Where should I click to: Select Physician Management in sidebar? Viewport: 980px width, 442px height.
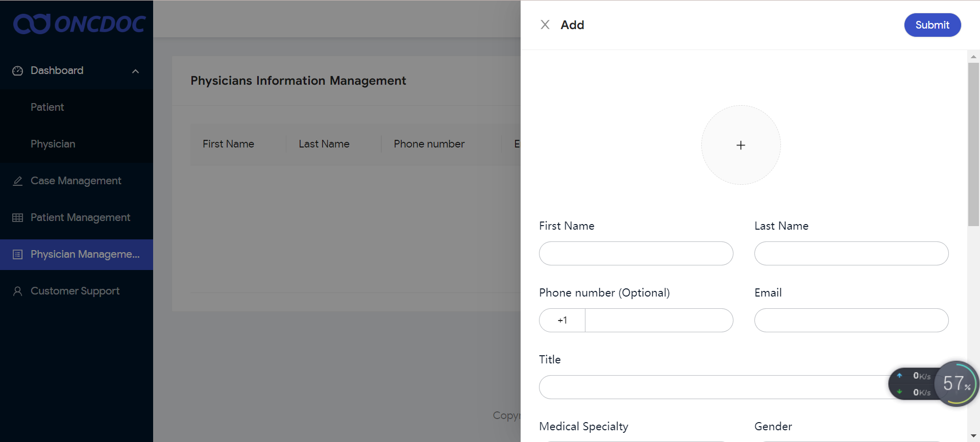[x=77, y=255]
